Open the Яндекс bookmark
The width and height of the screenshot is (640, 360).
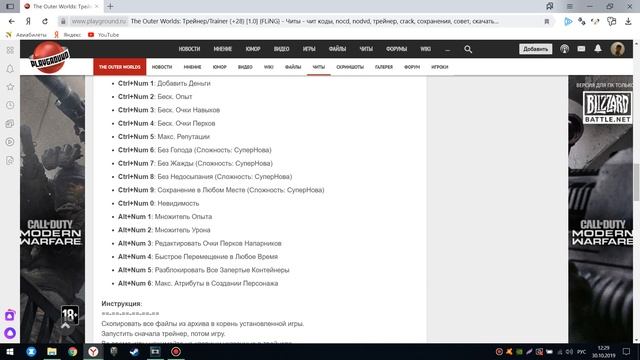point(69,35)
